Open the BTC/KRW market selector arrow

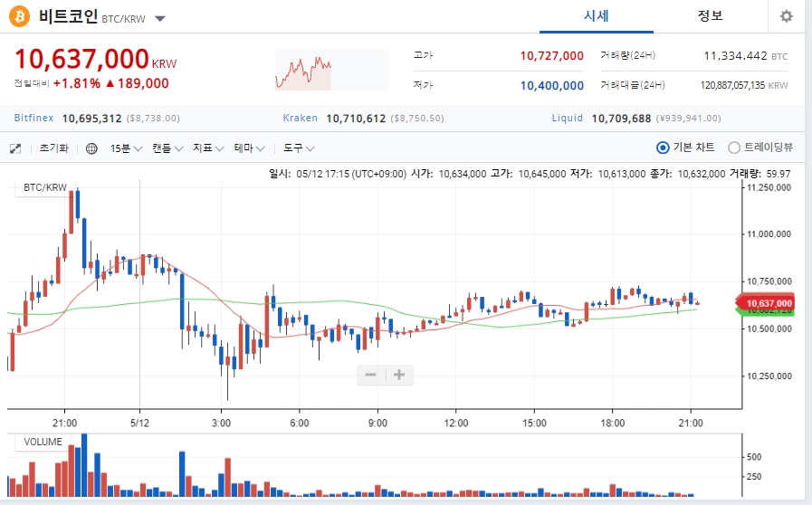(160, 19)
